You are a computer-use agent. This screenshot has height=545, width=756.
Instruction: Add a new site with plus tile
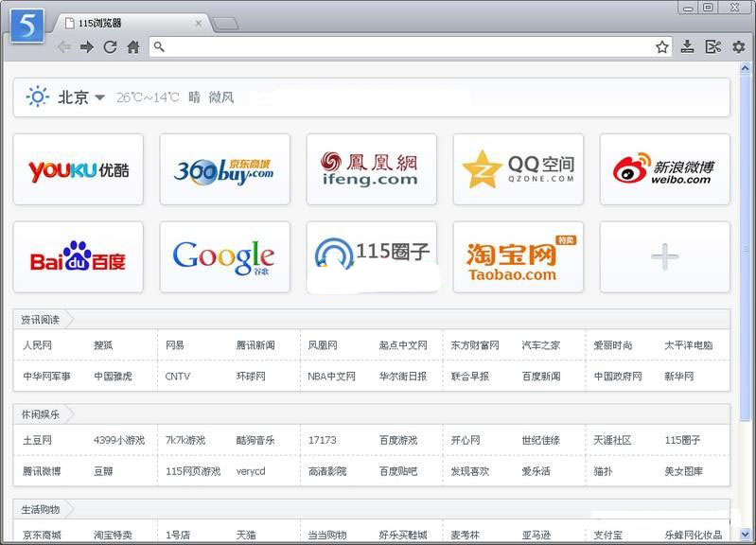click(x=665, y=256)
